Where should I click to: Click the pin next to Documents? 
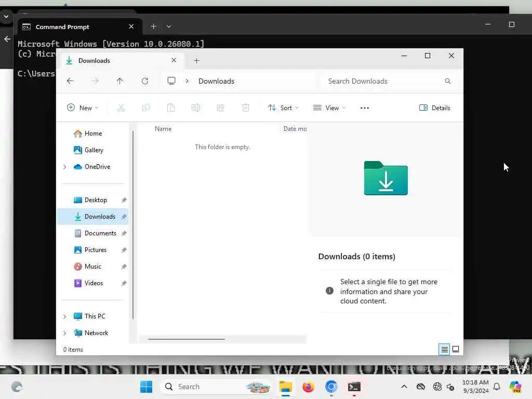coord(124,233)
